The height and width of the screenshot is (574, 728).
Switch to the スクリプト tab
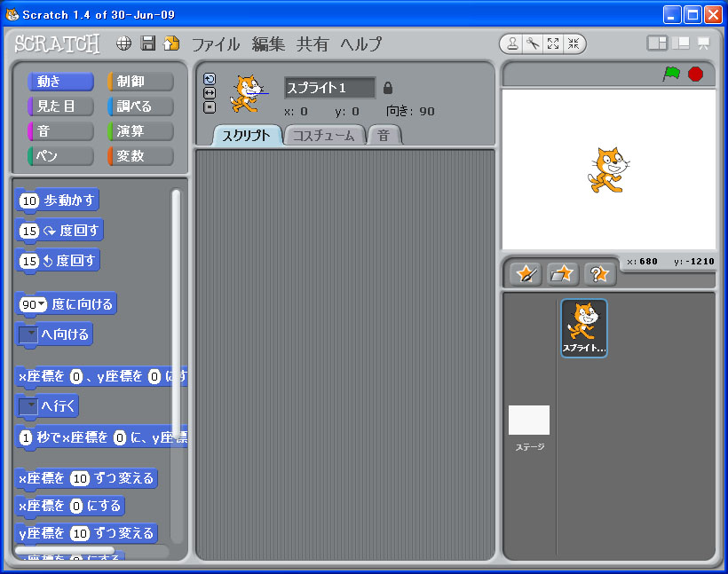pos(247,136)
